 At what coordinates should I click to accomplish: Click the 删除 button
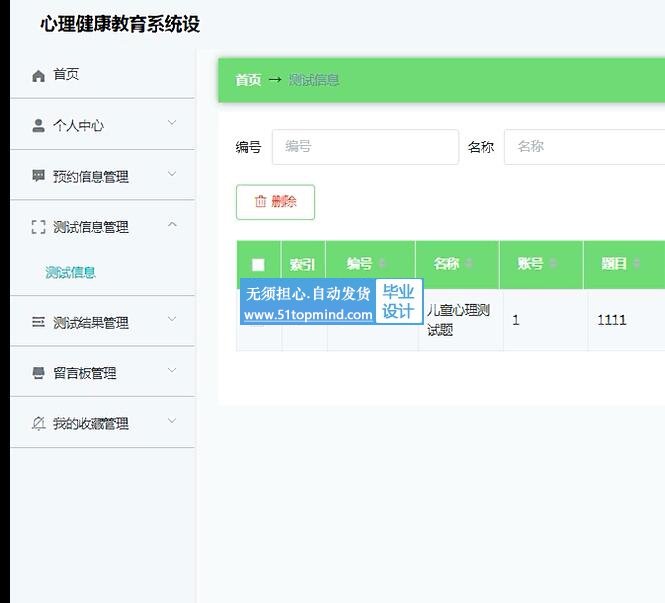275,202
